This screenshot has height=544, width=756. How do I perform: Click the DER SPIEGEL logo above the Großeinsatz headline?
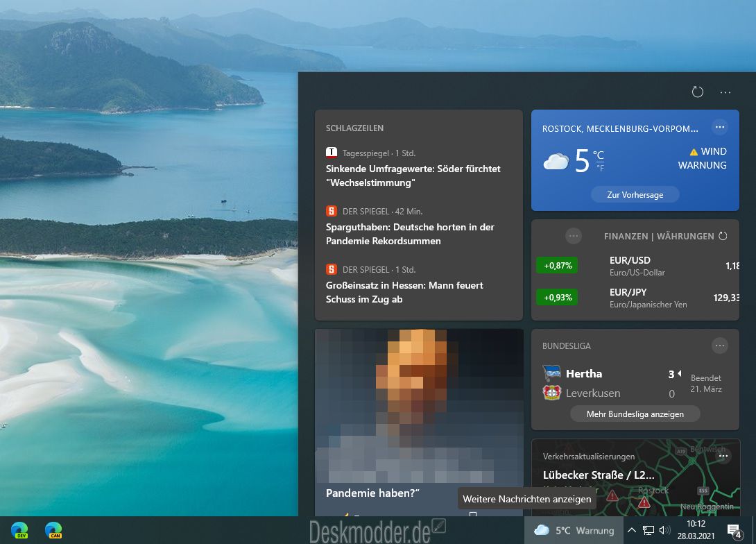pyautogui.click(x=332, y=270)
